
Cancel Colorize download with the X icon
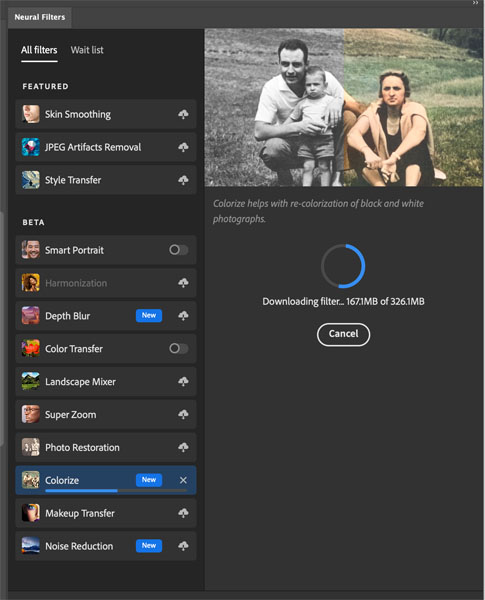coord(183,480)
